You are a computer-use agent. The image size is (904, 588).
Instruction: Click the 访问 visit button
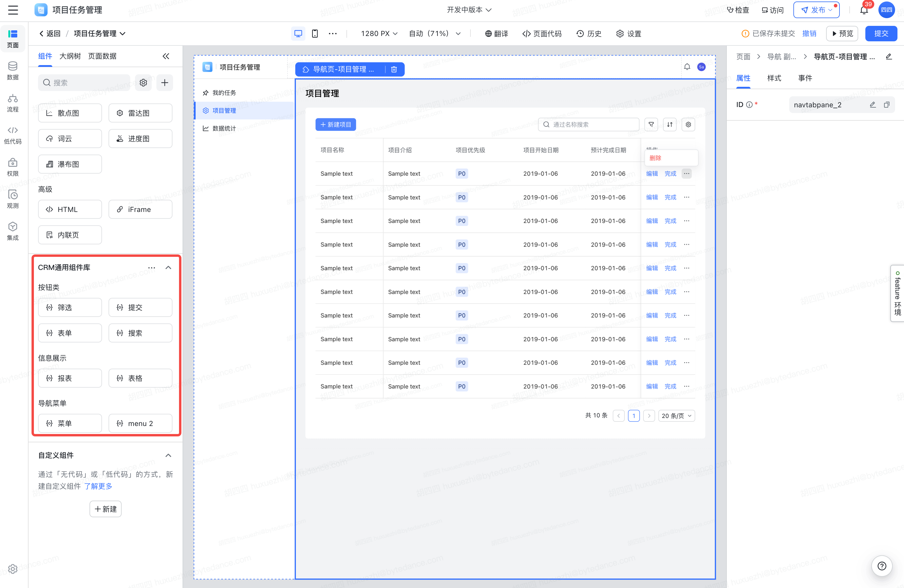coord(773,10)
